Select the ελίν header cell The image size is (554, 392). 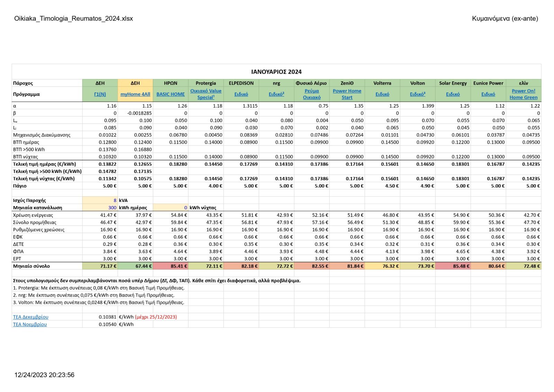524,83
